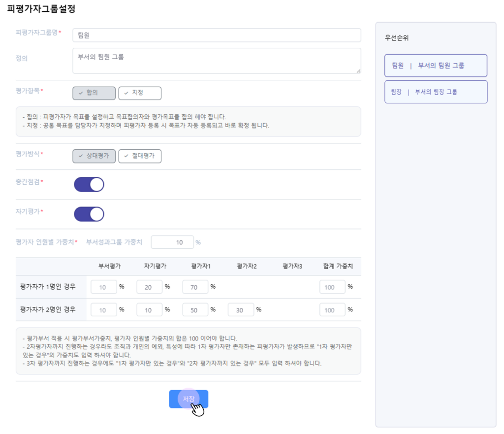This screenshot has width=504, height=434.
Task: Select the 팀원 priority card
Action: (x=436, y=66)
